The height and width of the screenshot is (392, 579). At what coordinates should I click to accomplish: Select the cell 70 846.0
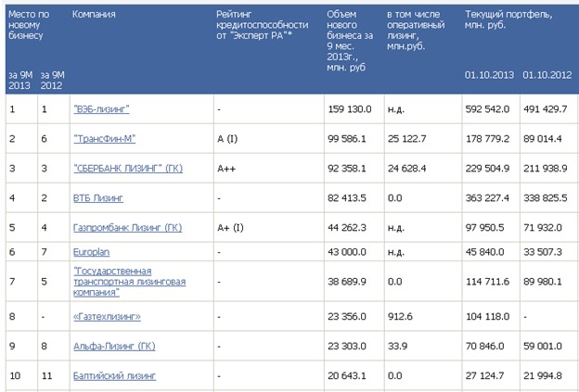(x=485, y=346)
